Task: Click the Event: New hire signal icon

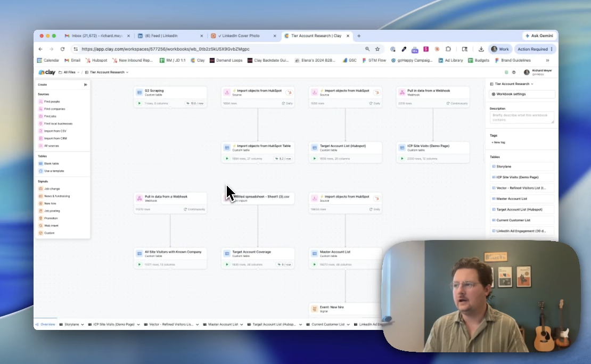Action: (314, 309)
